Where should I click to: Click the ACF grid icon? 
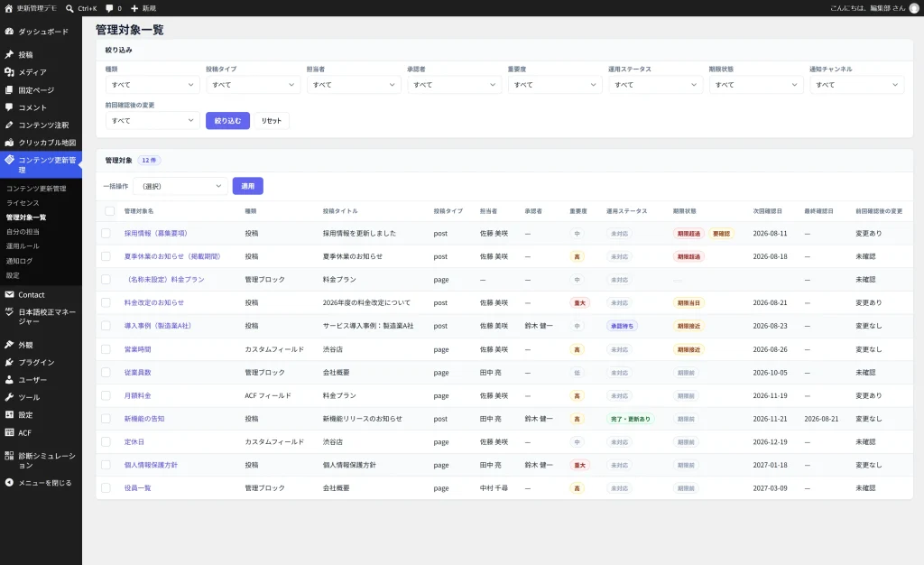coord(9,432)
